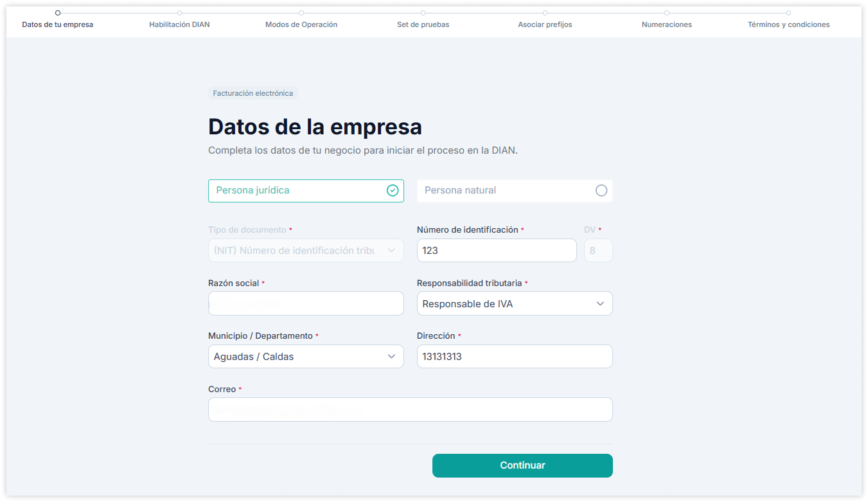Click the step circle above Numeraciones
The width and height of the screenshot is (868, 502).
[x=667, y=13]
